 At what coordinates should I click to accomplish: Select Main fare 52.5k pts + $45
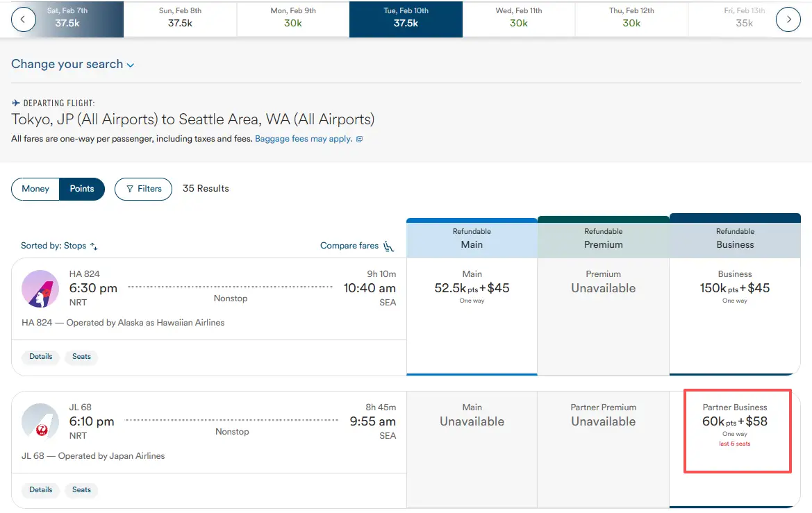[472, 287]
